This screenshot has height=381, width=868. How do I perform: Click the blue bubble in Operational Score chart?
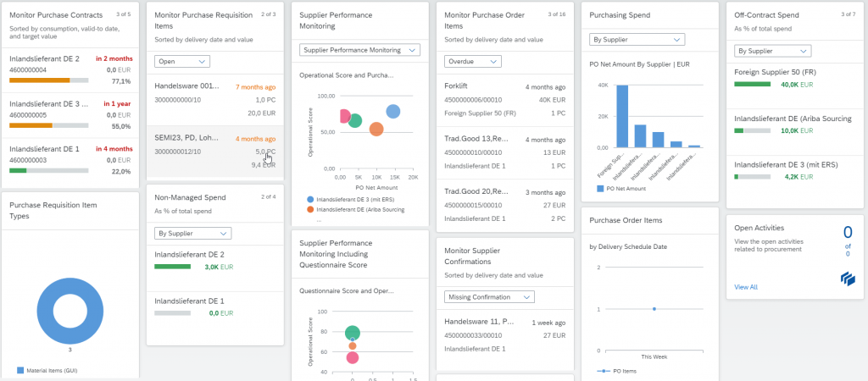(x=393, y=111)
